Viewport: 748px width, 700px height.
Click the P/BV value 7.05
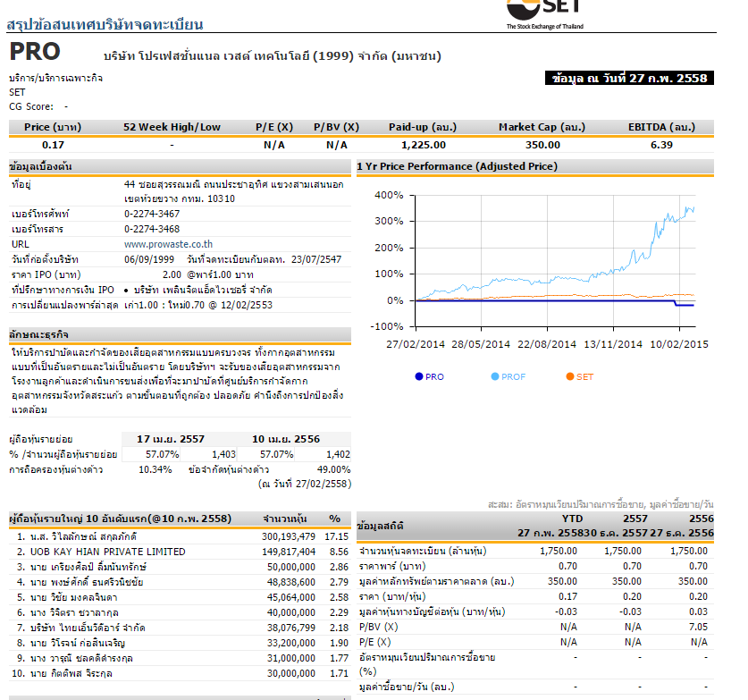[698, 627]
